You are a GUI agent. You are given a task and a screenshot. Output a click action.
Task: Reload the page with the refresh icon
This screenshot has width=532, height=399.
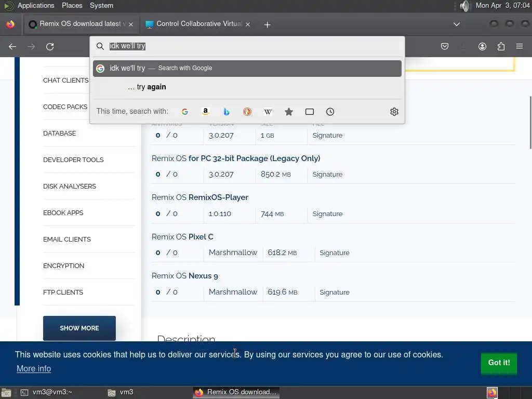click(x=50, y=46)
